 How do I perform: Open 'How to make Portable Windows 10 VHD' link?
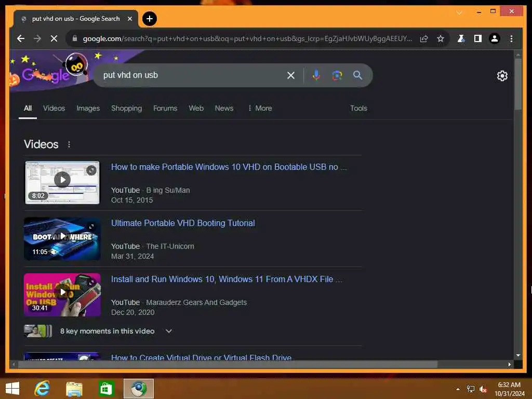(x=229, y=167)
